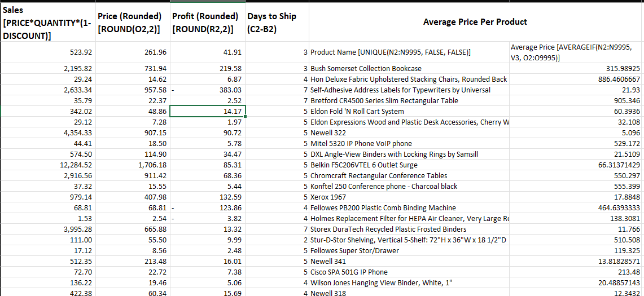The width and height of the screenshot is (644, 296).
Task: Select profit cell 41.91
Action: [207, 52]
